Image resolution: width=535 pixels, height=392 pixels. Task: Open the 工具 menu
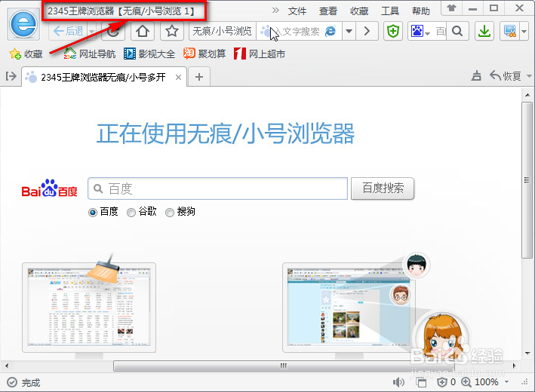pos(390,11)
